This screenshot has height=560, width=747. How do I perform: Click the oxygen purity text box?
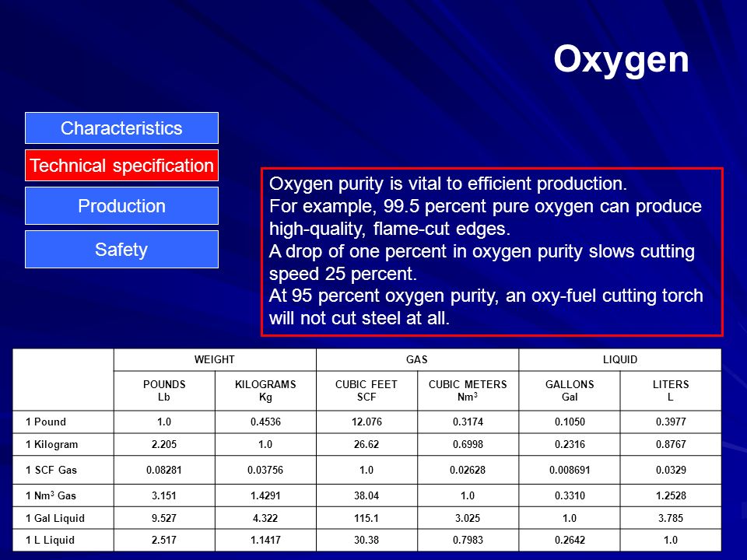[x=492, y=252]
